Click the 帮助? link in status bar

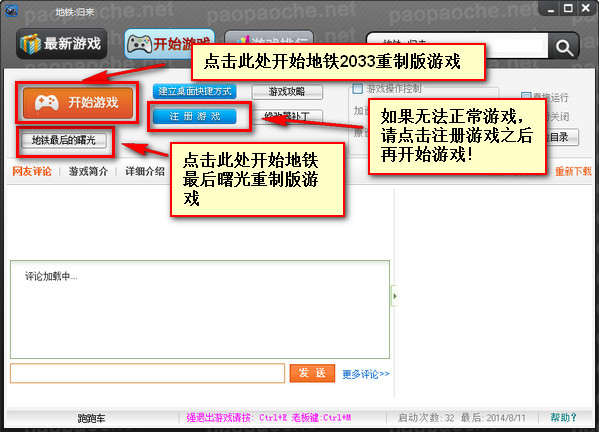[x=563, y=417]
